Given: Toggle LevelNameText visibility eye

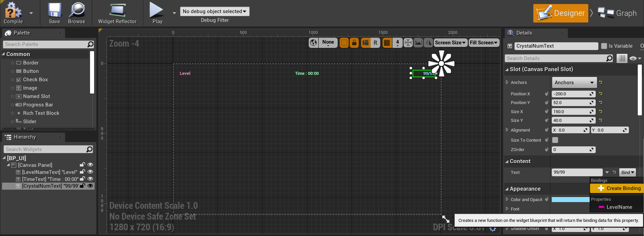Looking at the screenshot, I should (x=90, y=172).
